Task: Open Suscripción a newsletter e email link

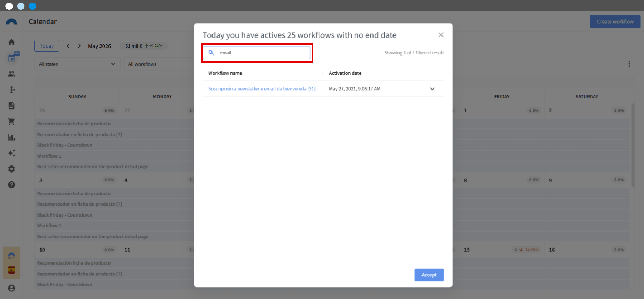Action: [x=262, y=89]
